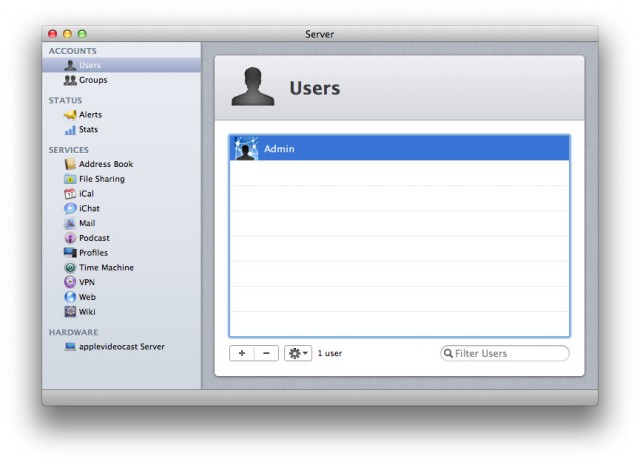Open the gear action menu

pyautogui.click(x=298, y=353)
